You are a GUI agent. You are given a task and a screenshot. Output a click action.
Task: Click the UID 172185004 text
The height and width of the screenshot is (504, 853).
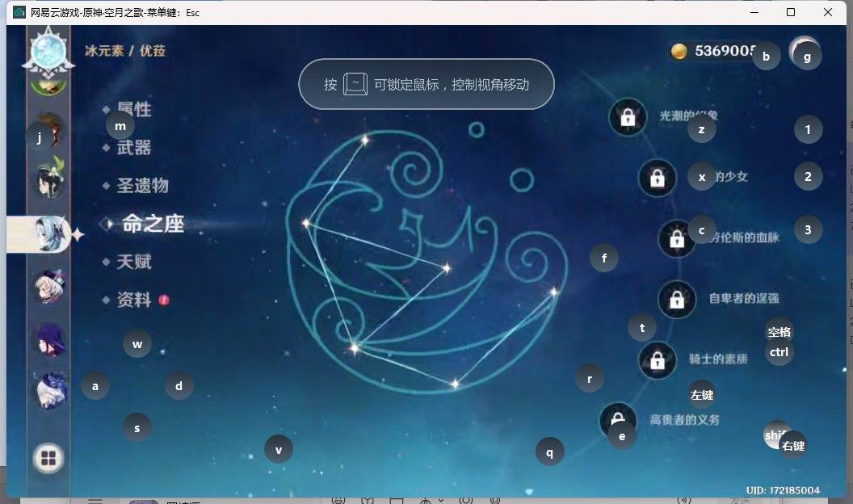pos(783,490)
